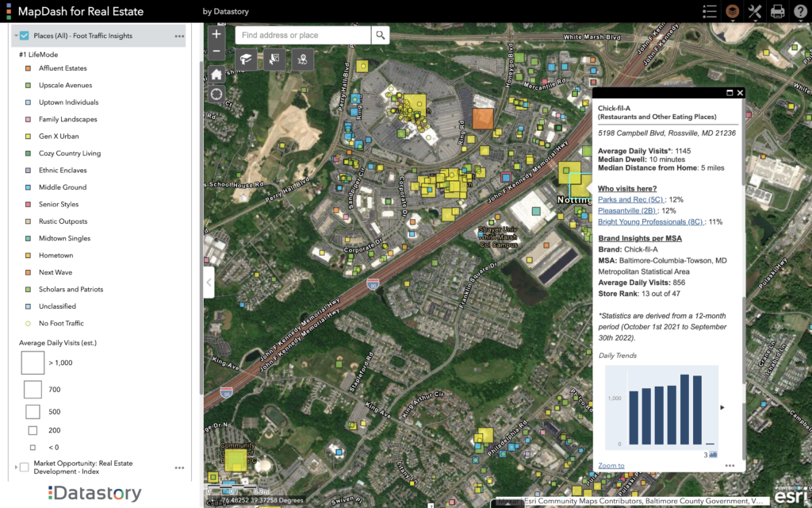
Task: Close the Chick-fil-A popup
Action: tap(740, 93)
